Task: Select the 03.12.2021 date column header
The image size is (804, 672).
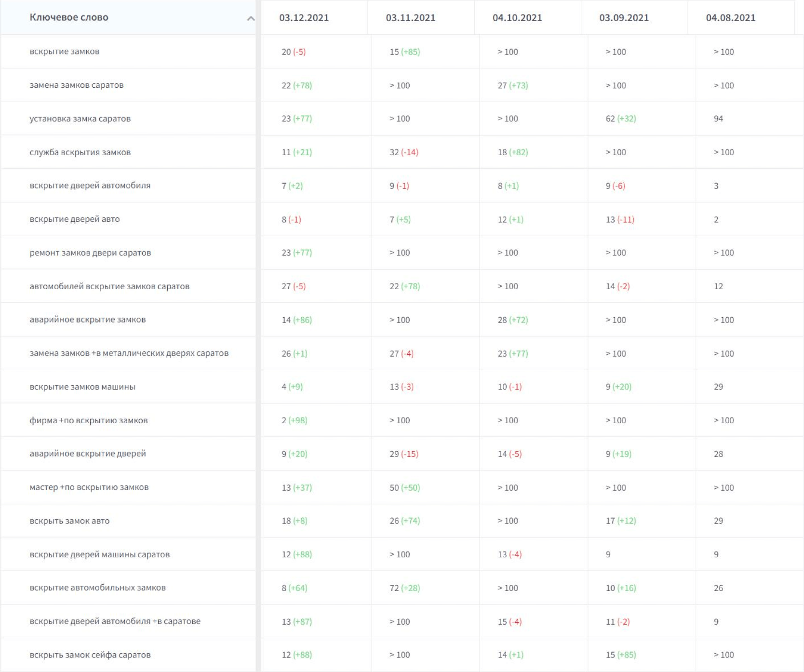Action: (304, 18)
